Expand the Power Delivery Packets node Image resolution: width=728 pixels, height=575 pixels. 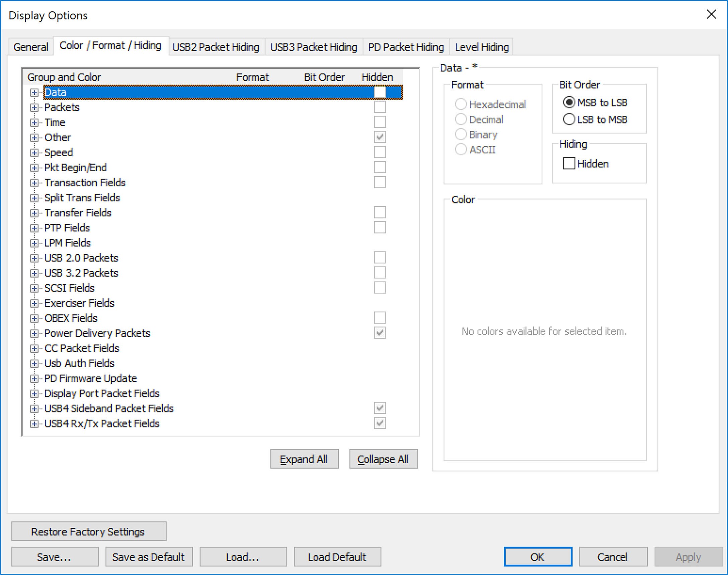(x=34, y=333)
